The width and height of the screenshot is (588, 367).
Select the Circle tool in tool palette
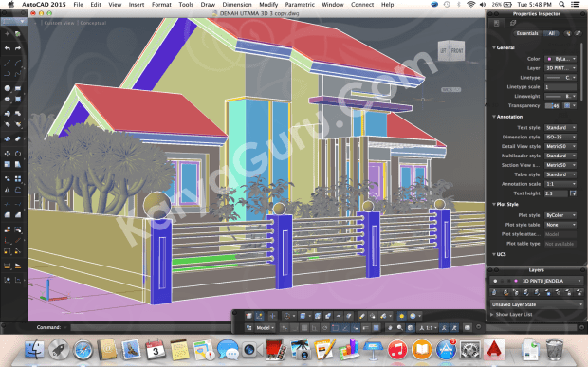pyautogui.click(x=8, y=88)
